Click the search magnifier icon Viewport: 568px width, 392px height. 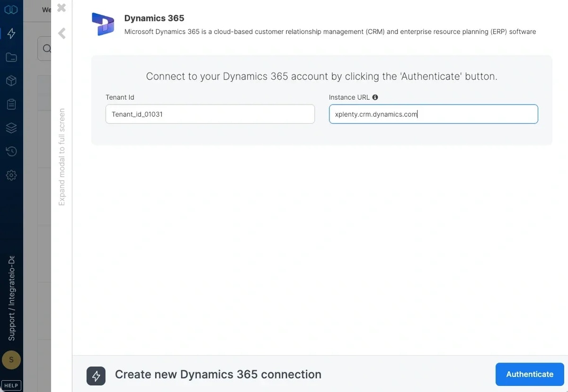coord(46,48)
